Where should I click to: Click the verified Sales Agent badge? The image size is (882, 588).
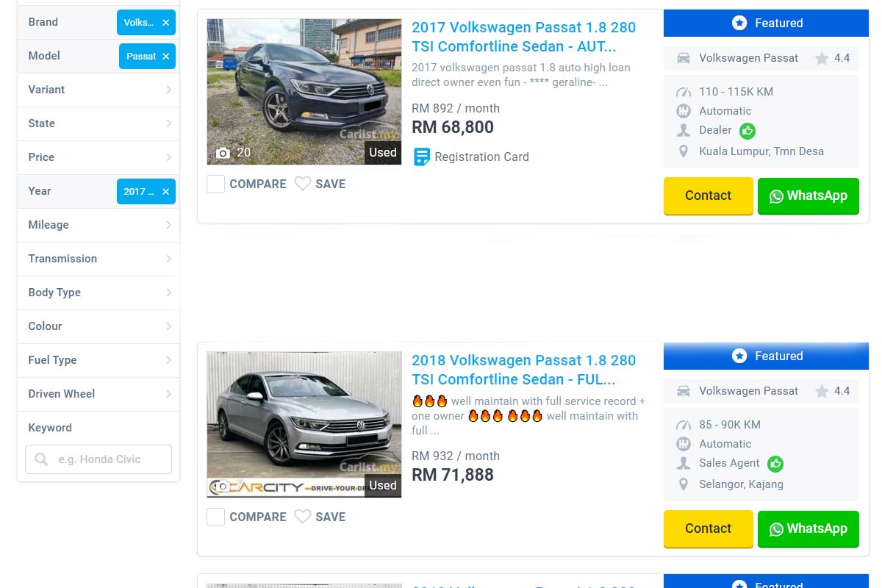(x=775, y=464)
